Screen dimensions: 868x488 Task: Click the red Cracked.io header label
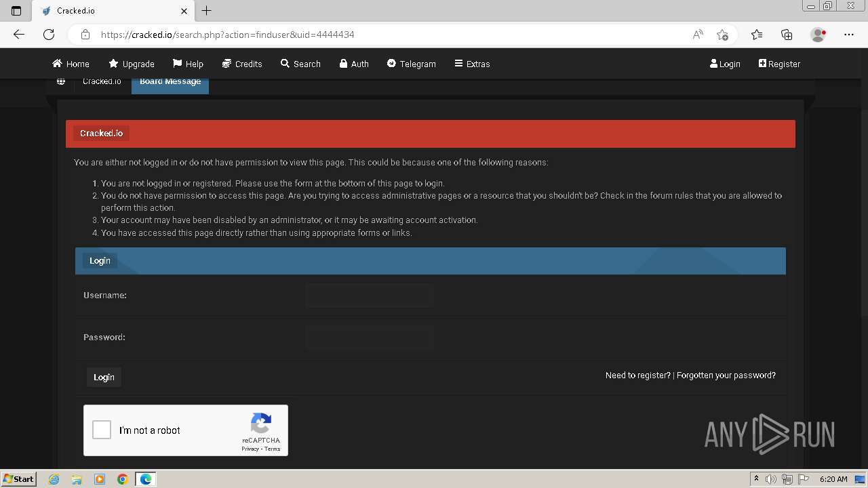tap(101, 133)
